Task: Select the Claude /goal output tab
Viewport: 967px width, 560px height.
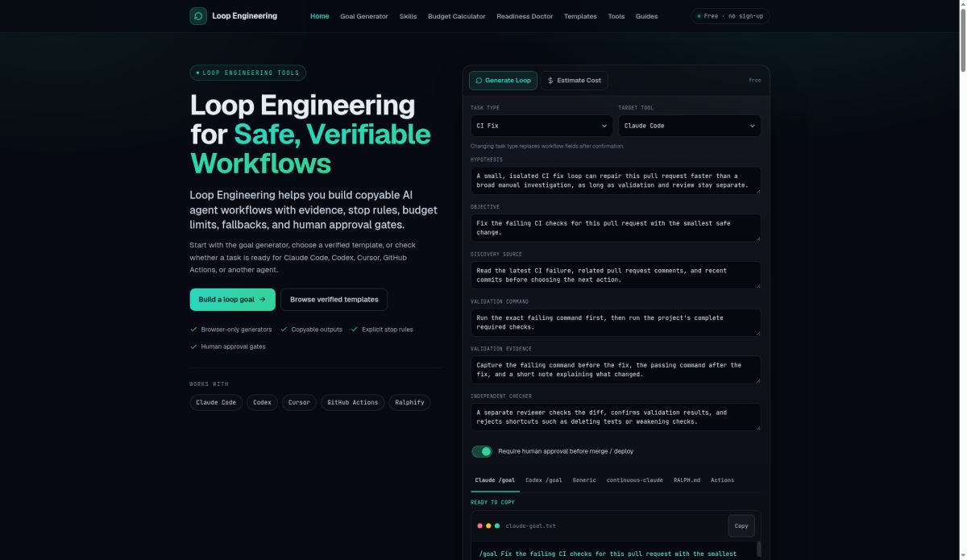Action: 495,480
